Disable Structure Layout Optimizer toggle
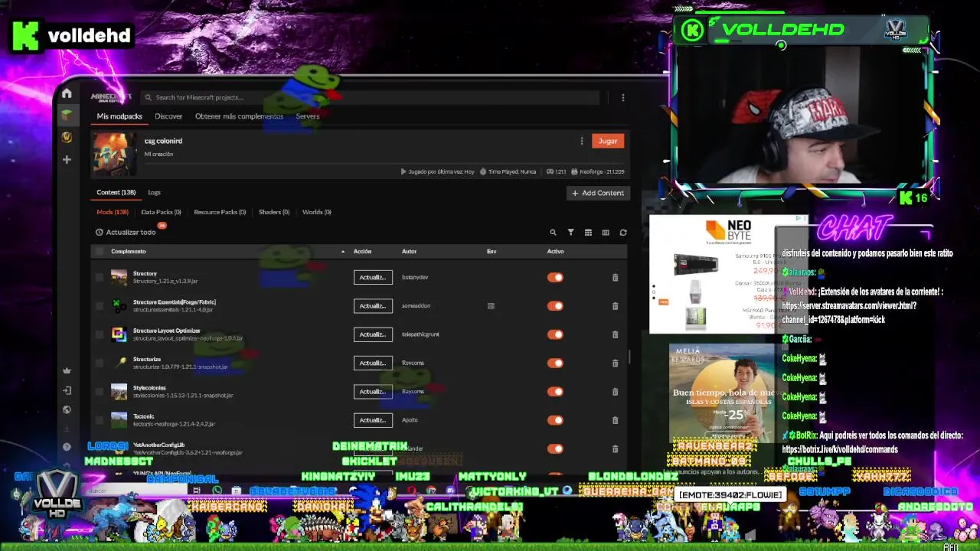Image resolution: width=980 pixels, height=551 pixels. click(555, 334)
